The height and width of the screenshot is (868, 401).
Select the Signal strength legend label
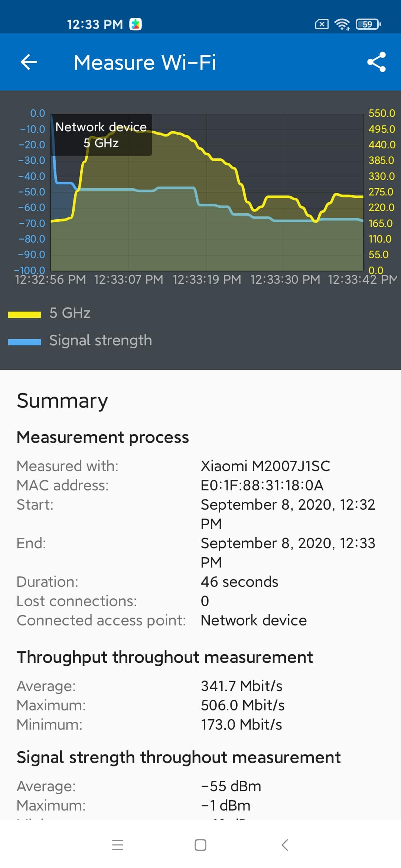coord(101,341)
